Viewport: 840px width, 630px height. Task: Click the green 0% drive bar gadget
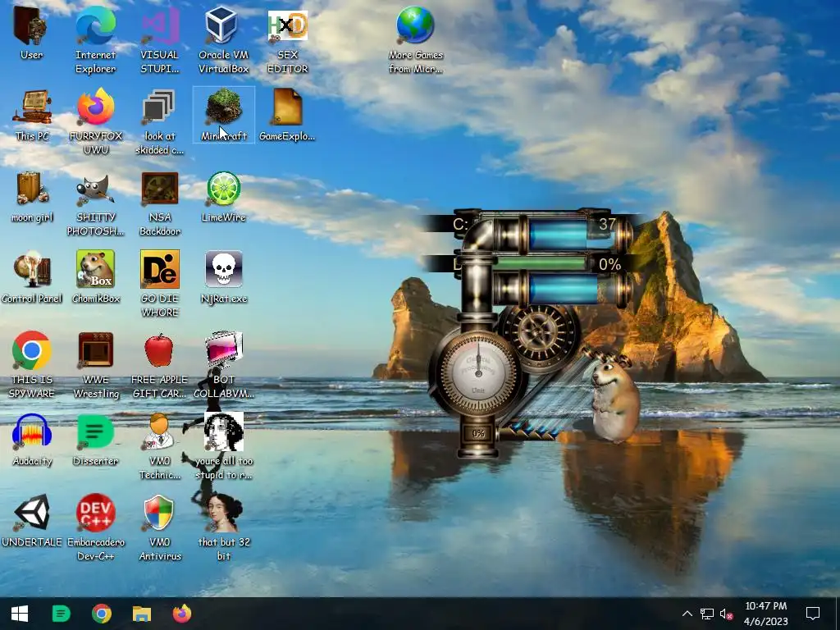pos(540,263)
